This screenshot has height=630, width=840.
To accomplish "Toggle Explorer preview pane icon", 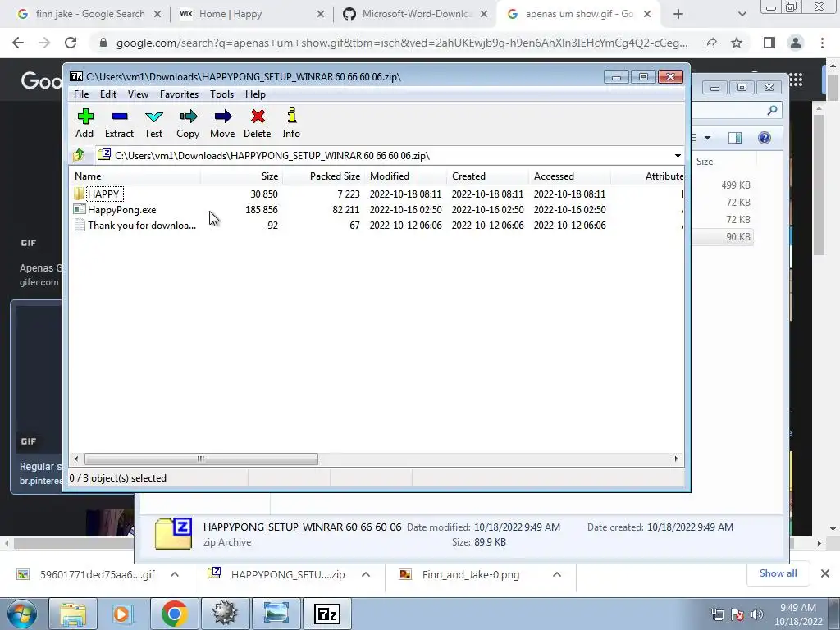I will (735, 138).
